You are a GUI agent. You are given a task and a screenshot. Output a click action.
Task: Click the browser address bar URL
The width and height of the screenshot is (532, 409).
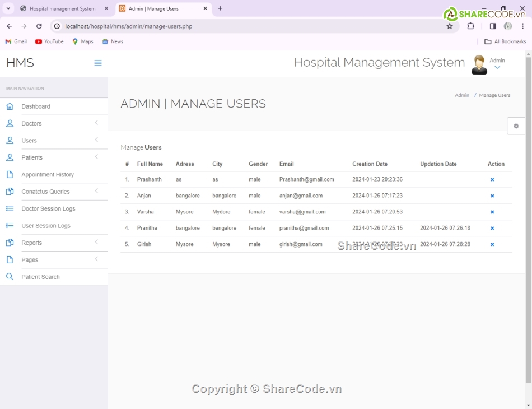coord(129,26)
